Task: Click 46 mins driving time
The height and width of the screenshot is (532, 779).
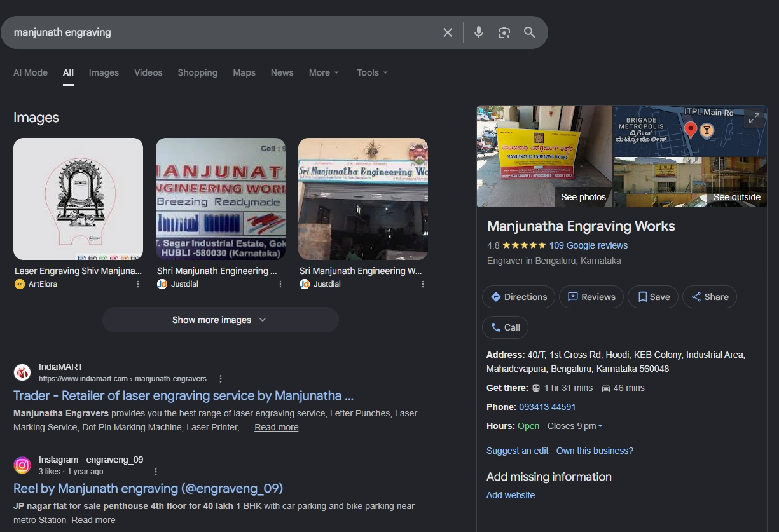Action: click(630, 388)
